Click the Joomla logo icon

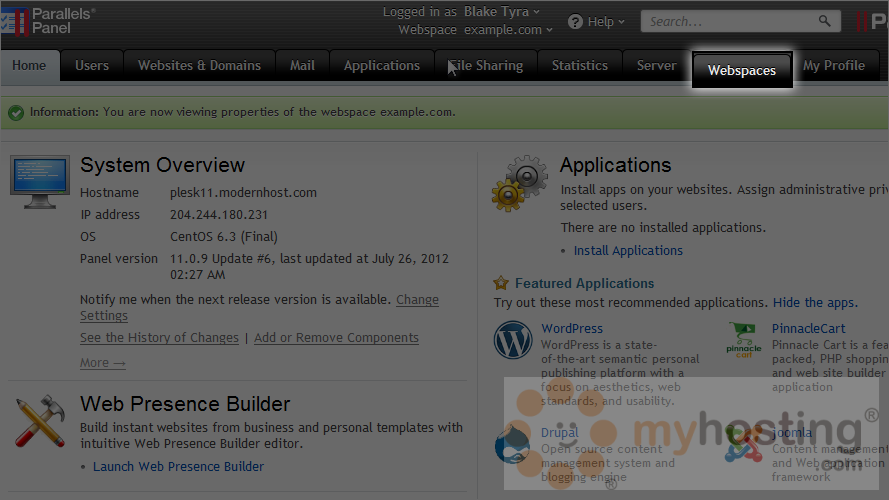click(743, 444)
